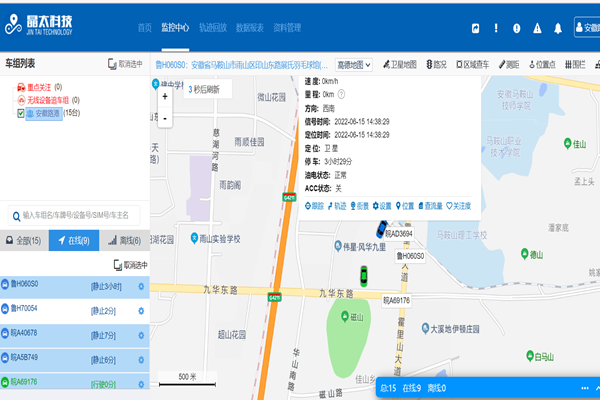Image resolution: width=600 pixels, height=400 pixels.
Task: Click the map zoom out (-) button
Action: [165, 117]
